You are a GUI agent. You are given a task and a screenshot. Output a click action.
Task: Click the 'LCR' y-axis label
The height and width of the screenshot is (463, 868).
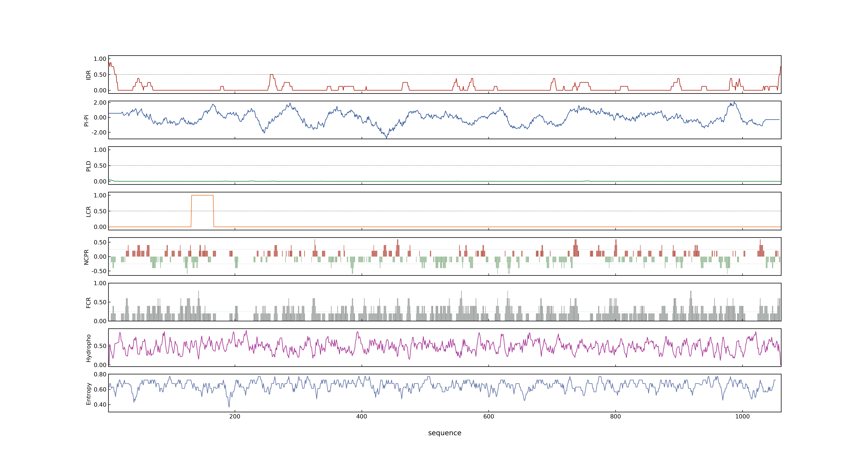coord(89,212)
